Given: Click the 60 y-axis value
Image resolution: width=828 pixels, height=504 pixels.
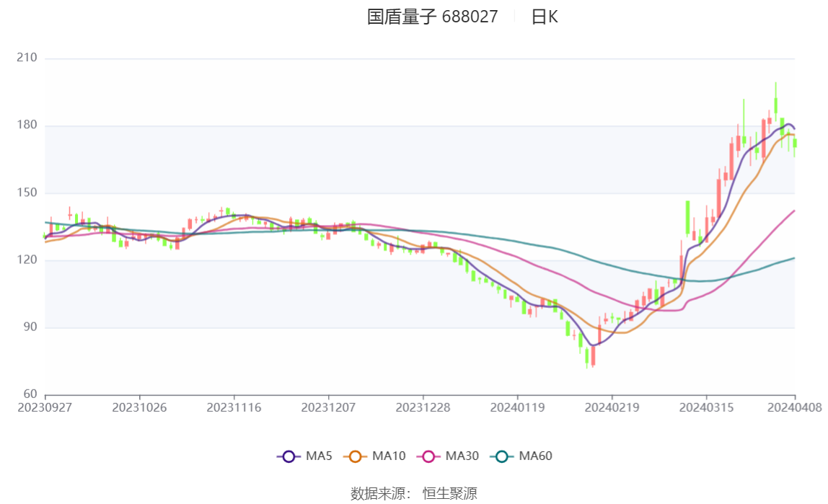Looking at the screenshot, I should 30,394.
